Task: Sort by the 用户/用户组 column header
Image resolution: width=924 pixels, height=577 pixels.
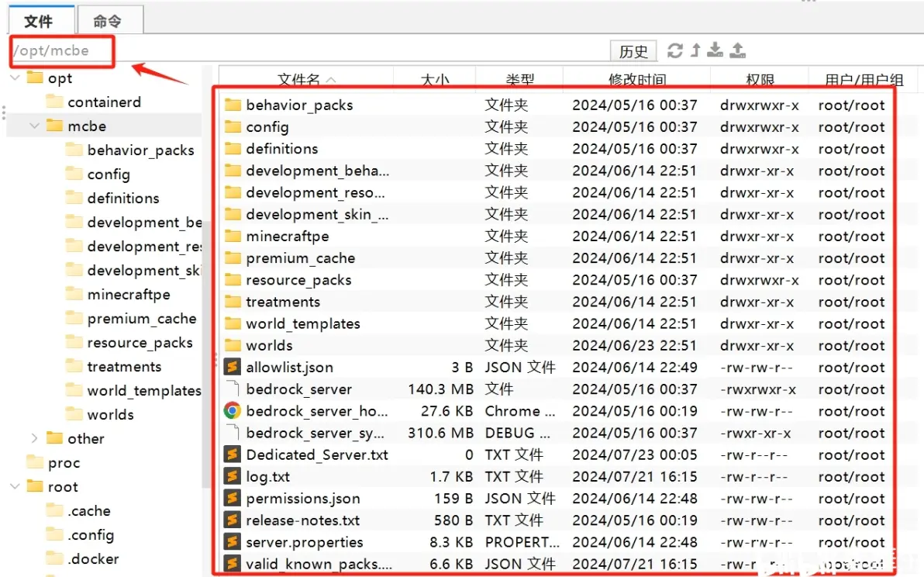Action: [x=864, y=80]
